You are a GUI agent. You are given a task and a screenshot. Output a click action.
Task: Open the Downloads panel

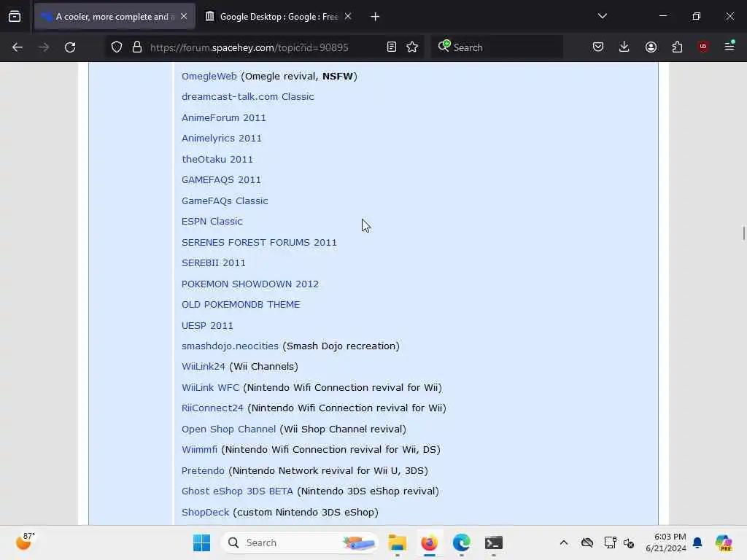tap(624, 47)
